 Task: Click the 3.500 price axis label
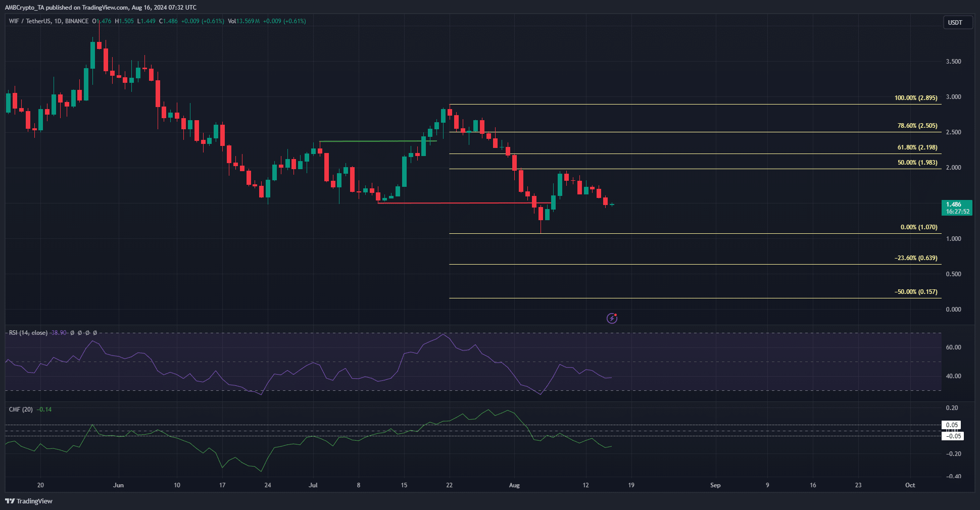[x=953, y=62]
